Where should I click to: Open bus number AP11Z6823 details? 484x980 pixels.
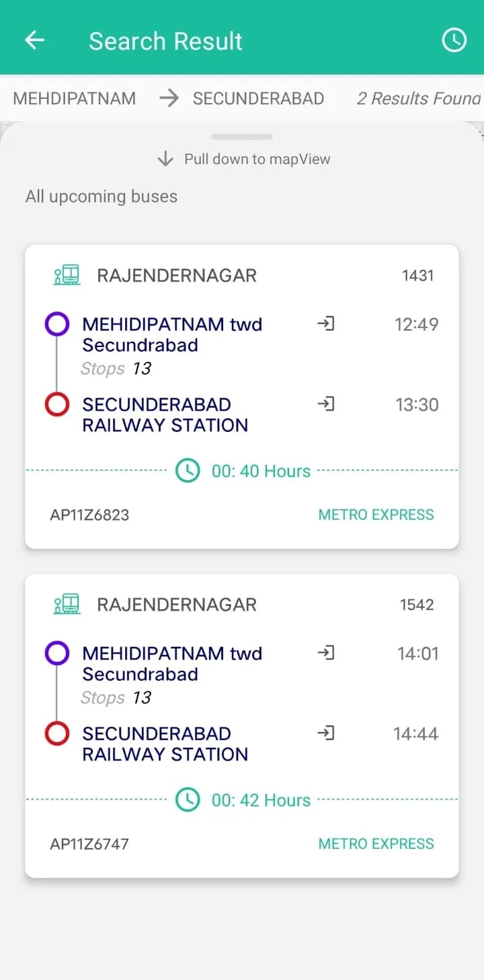[x=89, y=515]
